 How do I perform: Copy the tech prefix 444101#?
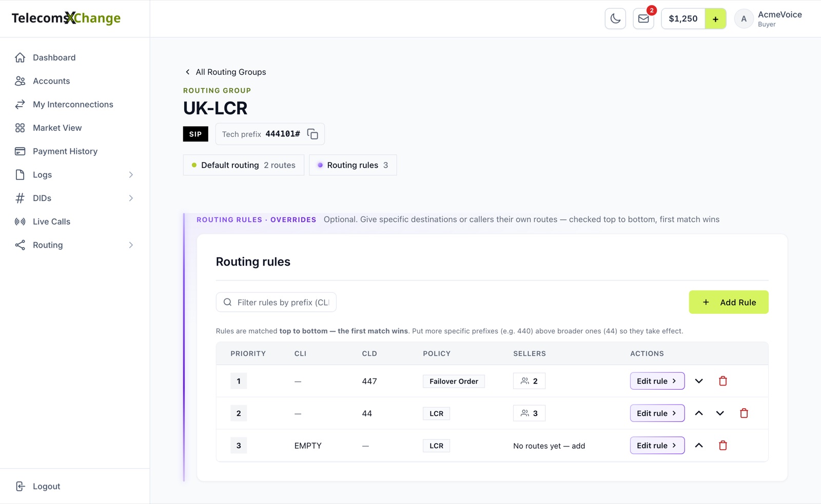pos(312,134)
